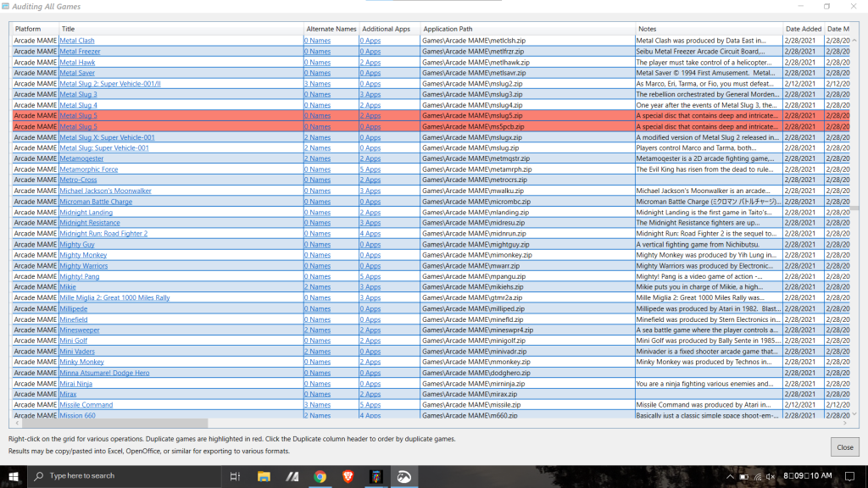Viewport: 868px width, 488px height.
Task: Open the Metal Hawk title link
Action: (77, 63)
